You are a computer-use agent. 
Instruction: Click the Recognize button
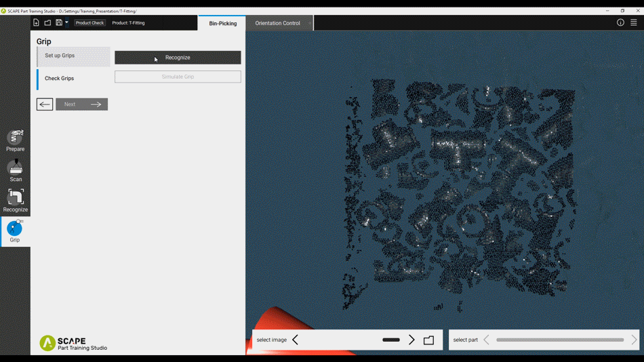click(178, 58)
